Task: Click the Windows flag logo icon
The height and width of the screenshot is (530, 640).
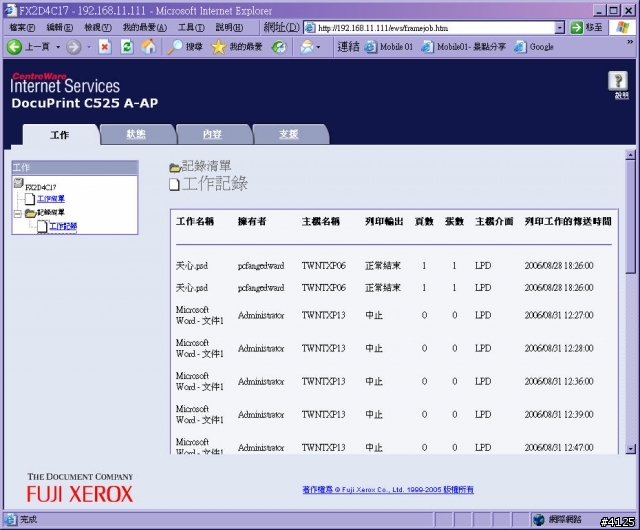Action: tap(622, 28)
